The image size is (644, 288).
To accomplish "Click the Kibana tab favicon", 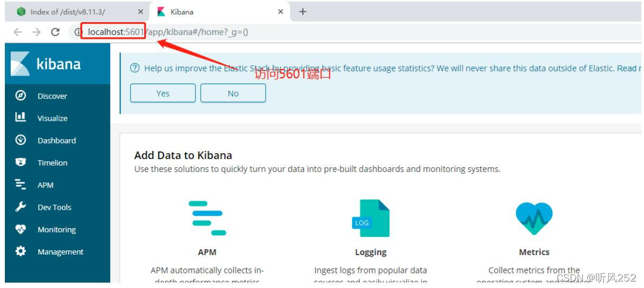I will [161, 12].
